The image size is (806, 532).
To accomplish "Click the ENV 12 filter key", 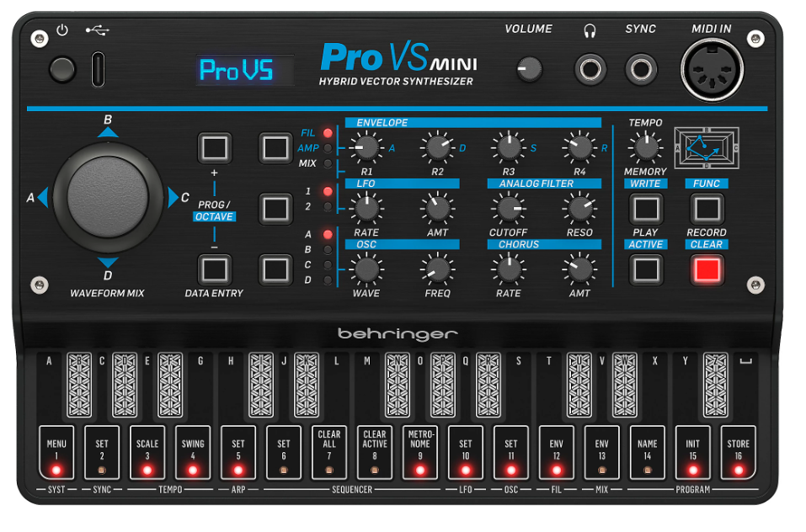I will [x=556, y=452].
